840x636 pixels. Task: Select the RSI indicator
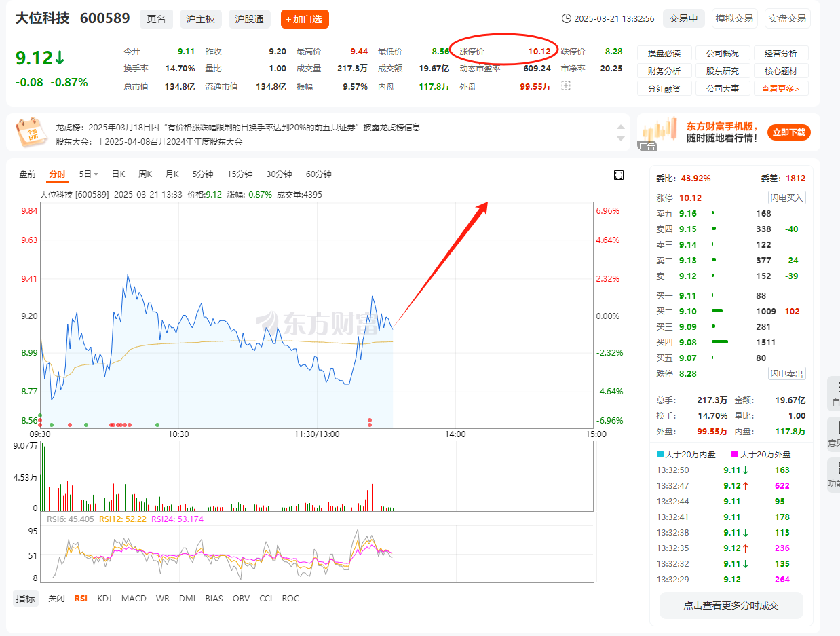81,599
